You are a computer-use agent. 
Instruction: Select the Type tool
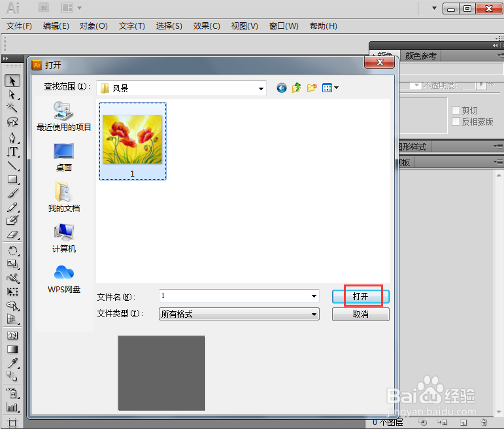[12, 152]
